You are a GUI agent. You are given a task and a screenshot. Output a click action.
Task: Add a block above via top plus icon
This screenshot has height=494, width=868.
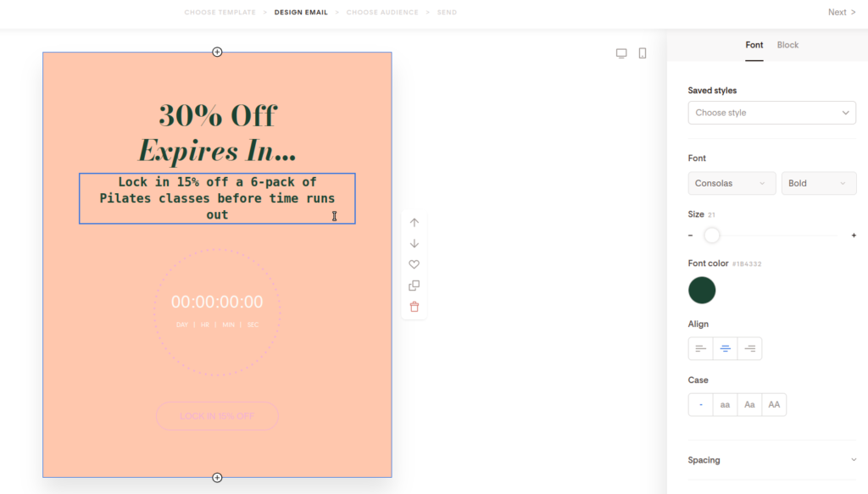(217, 52)
